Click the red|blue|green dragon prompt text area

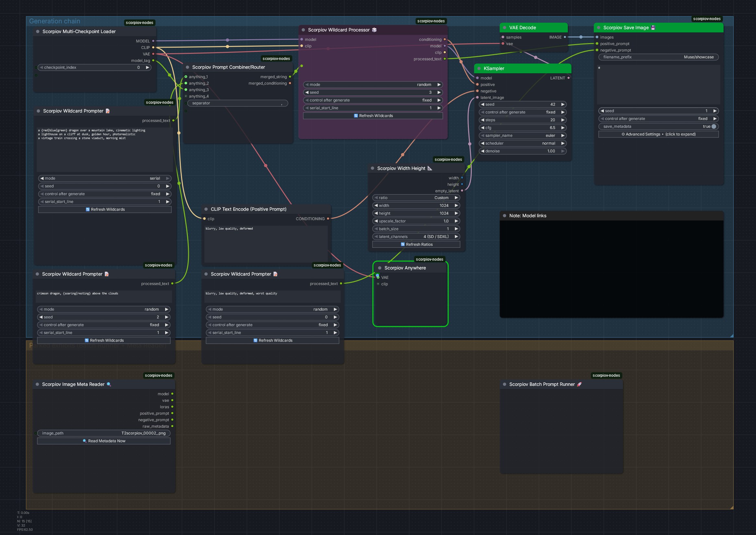[105, 149]
